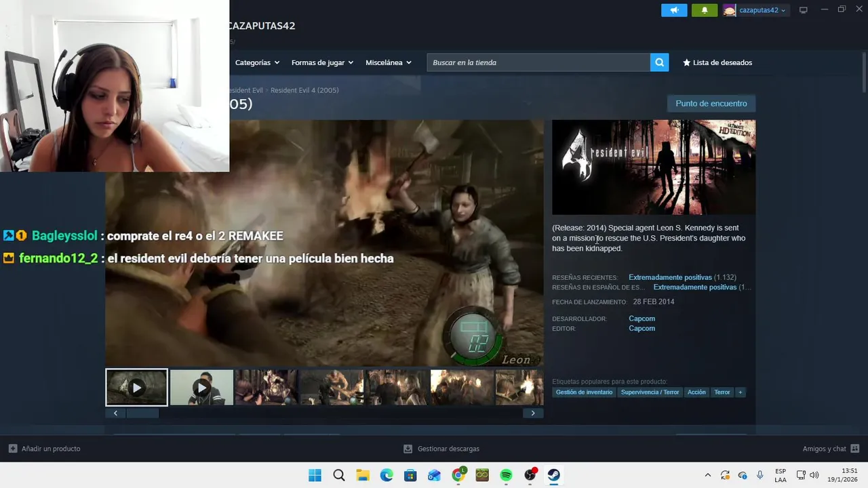Switch the ESP LAA input language
Screen dimensions: 868x488
click(x=781, y=475)
